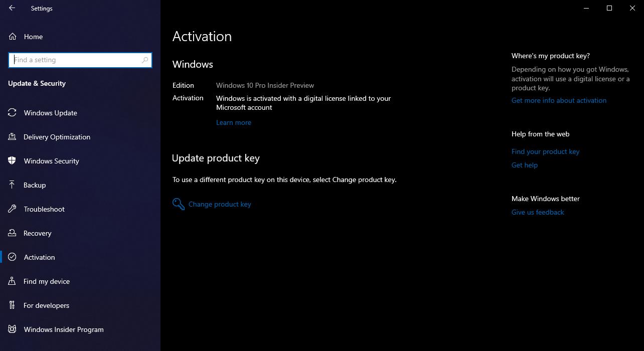The image size is (644, 351).
Task: Click the Windows 10 Pro Insider Preview edition text
Action: [265, 85]
